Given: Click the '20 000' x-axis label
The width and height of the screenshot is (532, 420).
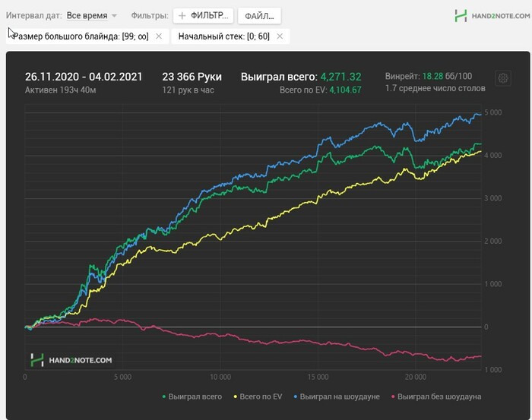Looking at the screenshot, I should 416,377.
